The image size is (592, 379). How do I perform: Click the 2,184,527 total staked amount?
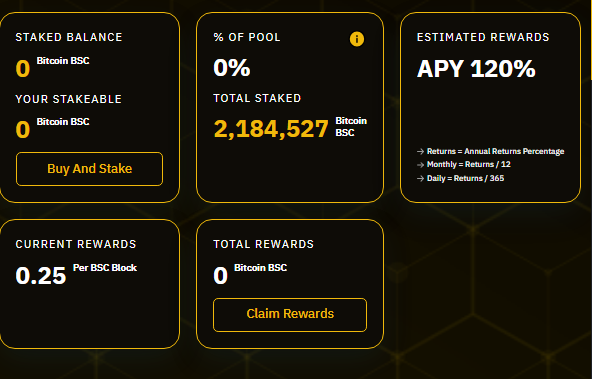point(271,129)
